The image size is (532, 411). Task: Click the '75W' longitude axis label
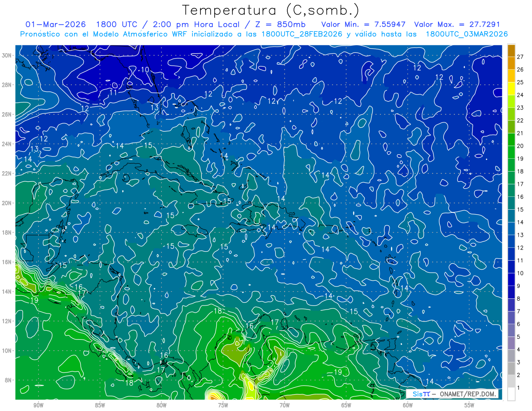(223, 405)
